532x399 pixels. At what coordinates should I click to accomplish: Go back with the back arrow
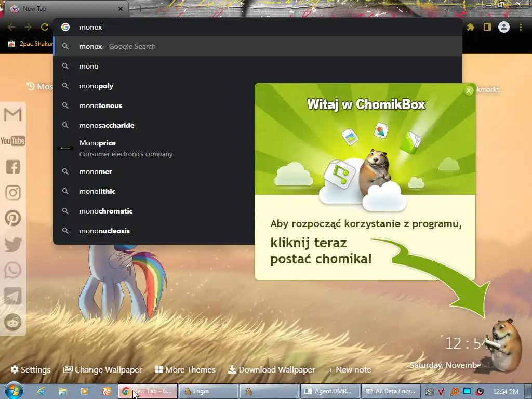click(x=11, y=27)
